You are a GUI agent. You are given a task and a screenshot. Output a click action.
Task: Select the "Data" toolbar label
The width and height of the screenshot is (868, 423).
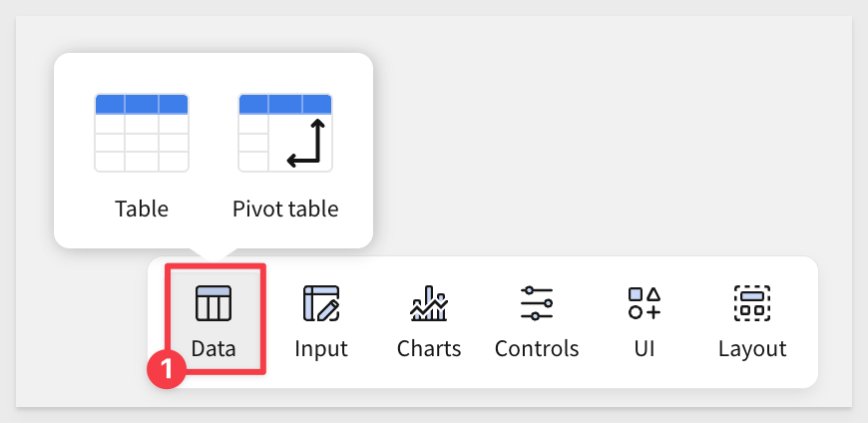pyautogui.click(x=214, y=349)
